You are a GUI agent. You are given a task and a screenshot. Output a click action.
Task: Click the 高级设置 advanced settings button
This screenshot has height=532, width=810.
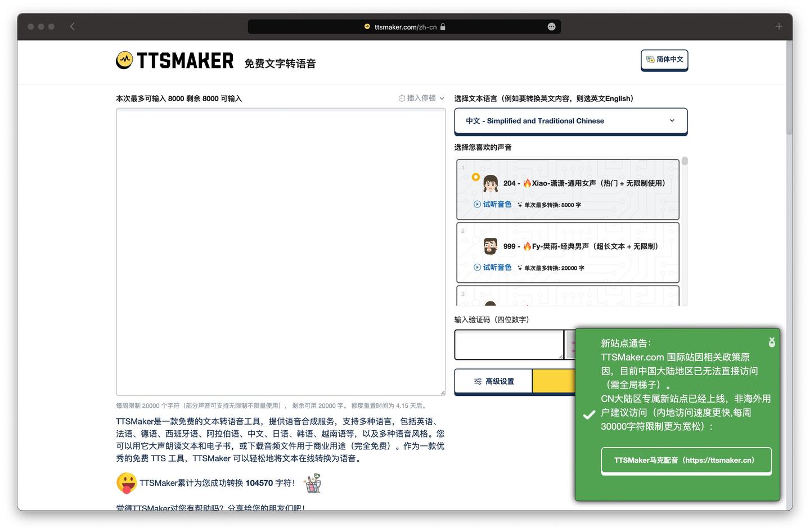click(x=493, y=381)
